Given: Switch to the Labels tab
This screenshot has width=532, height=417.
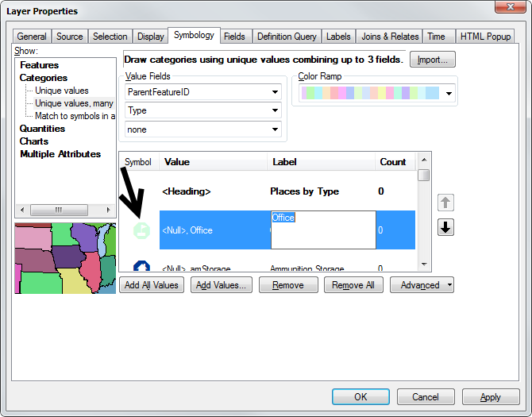Looking at the screenshot, I should click(x=338, y=37).
